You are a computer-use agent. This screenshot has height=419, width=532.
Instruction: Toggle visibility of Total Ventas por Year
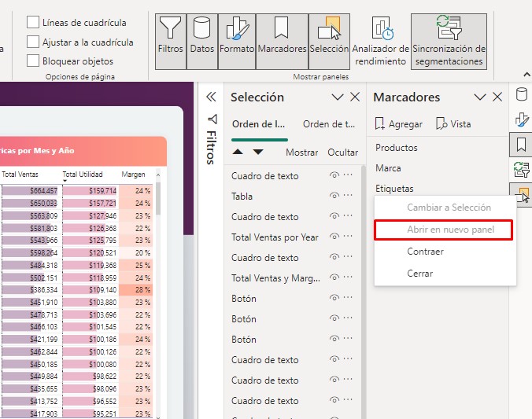coord(334,237)
